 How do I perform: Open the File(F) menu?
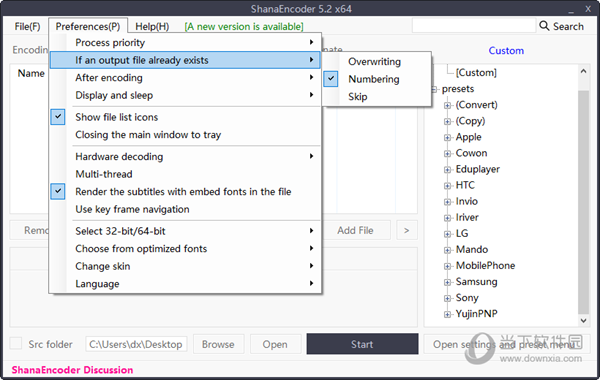coord(27,26)
